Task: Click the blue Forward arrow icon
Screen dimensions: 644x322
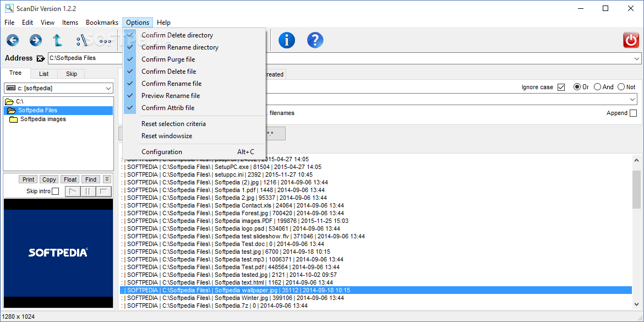Action: [x=36, y=40]
